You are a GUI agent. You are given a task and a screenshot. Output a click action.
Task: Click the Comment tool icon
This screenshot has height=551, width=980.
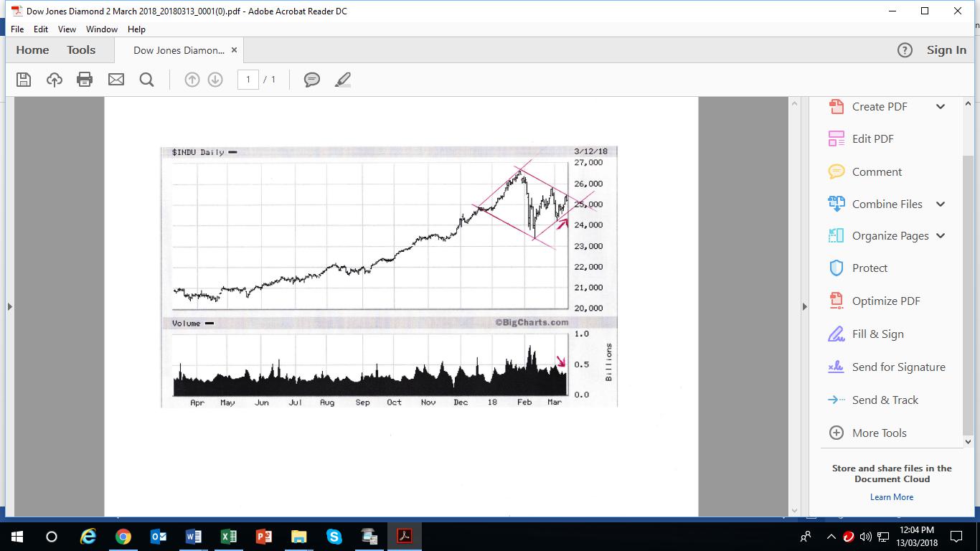[x=837, y=171]
